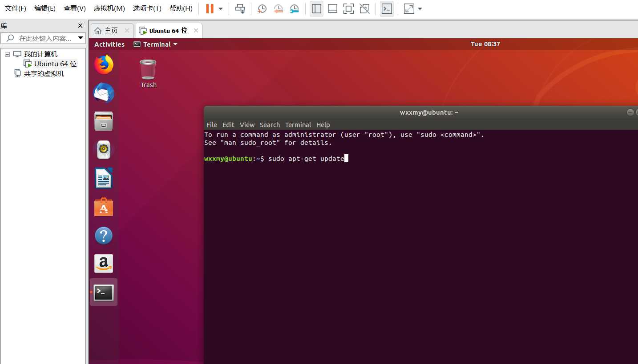Click the VMware pause virtual machine icon
Viewport: 638px width, 364px height.
click(x=210, y=8)
